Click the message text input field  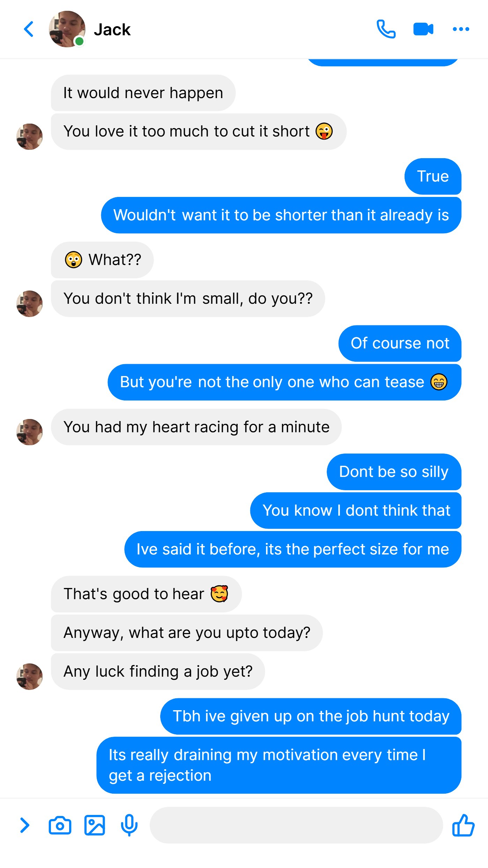[x=296, y=825]
